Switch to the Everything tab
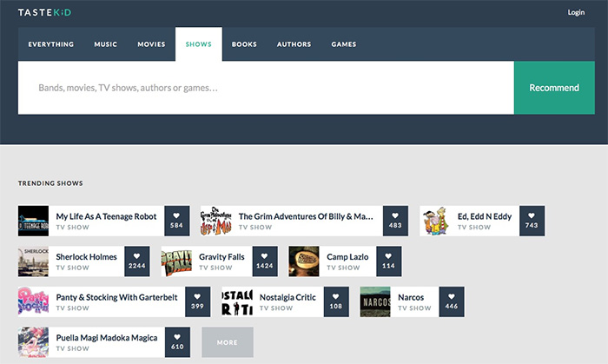This screenshot has width=608, height=364. point(50,44)
